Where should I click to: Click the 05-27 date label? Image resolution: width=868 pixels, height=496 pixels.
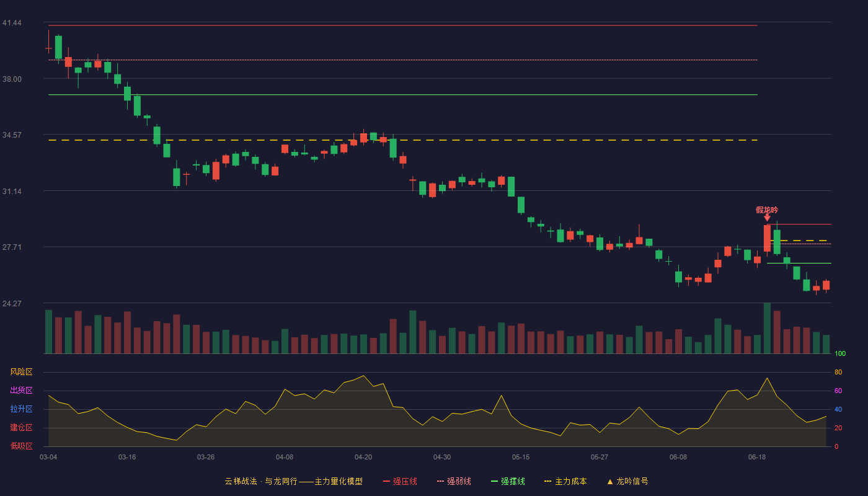pos(600,457)
